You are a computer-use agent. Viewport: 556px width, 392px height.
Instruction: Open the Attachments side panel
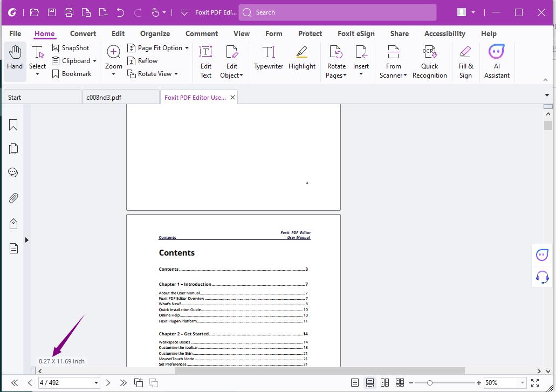13,198
